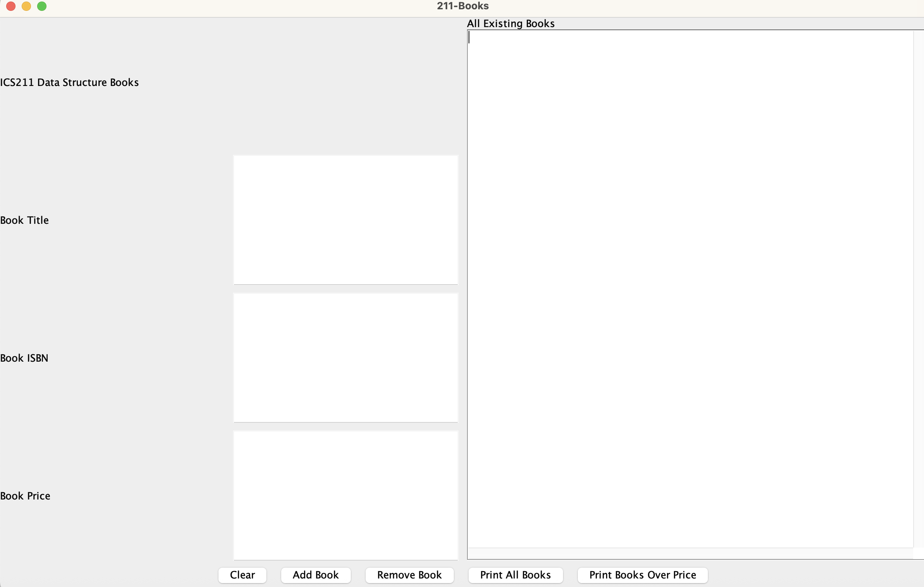Viewport: 924px width, 587px height.
Task: Maximize the window with the green button
Action: click(x=42, y=6)
